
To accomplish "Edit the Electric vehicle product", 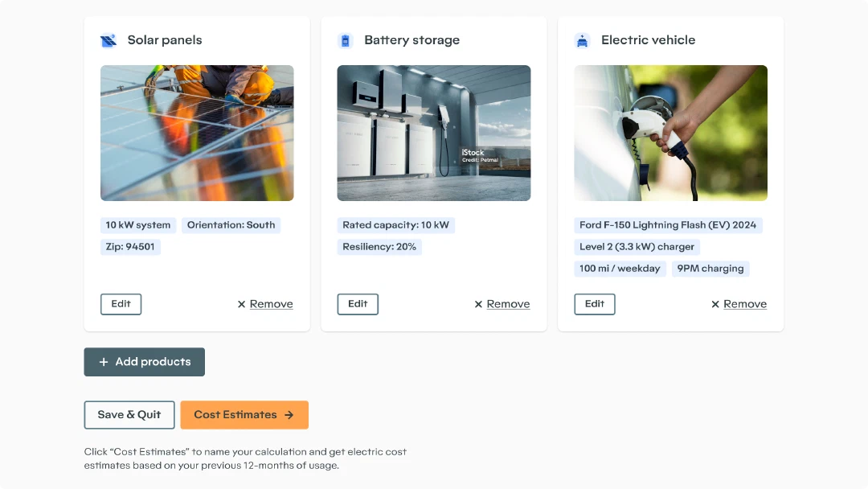I will coord(595,304).
